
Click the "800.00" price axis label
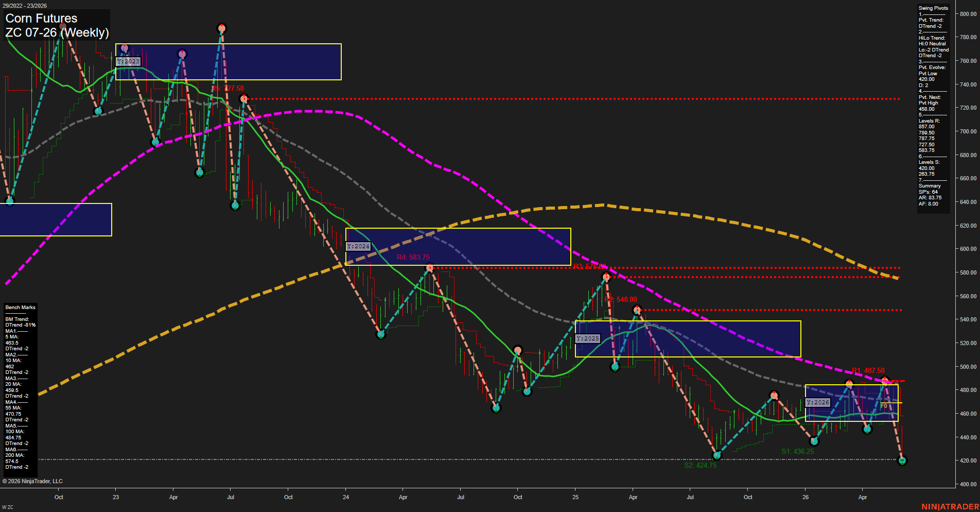968,14
